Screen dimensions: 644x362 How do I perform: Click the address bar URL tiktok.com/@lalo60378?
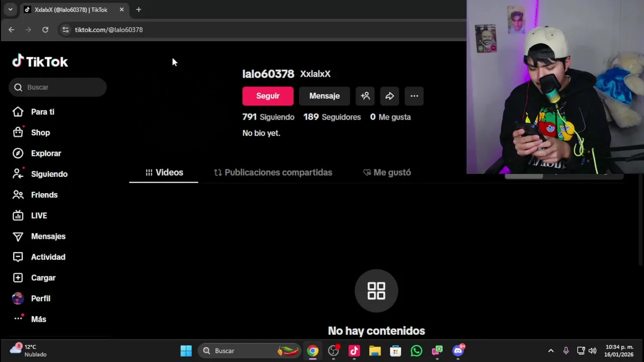tap(109, 30)
